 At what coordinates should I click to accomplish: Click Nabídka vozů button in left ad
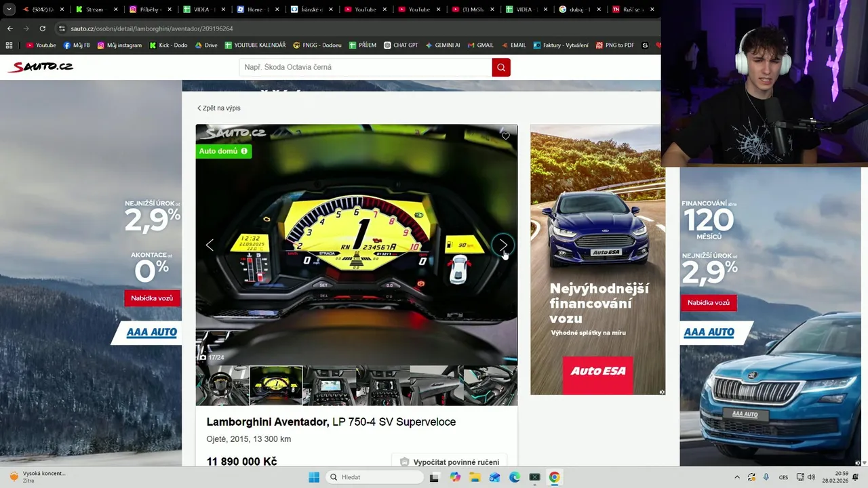(x=152, y=298)
